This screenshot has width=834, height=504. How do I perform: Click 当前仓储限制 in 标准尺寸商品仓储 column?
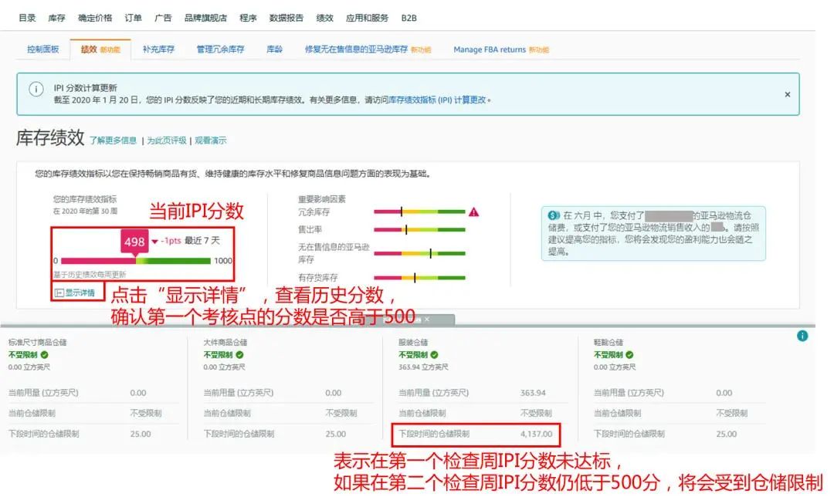(32, 413)
